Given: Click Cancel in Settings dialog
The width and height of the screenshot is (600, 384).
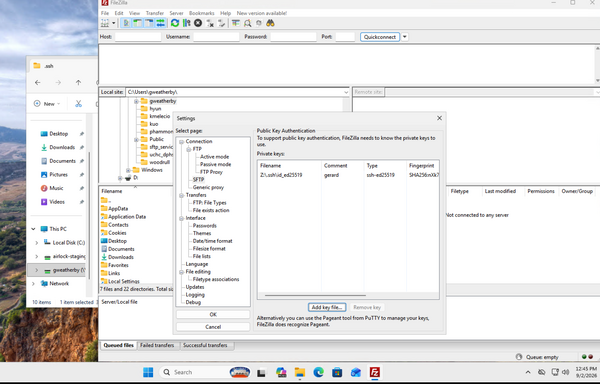Looking at the screenshot, I should click(x=213, y=327).
